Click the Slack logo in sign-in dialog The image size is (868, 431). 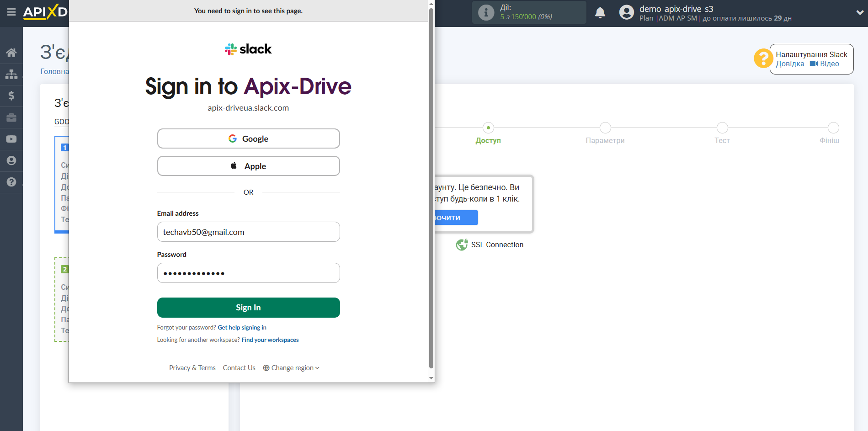[248, 49]
